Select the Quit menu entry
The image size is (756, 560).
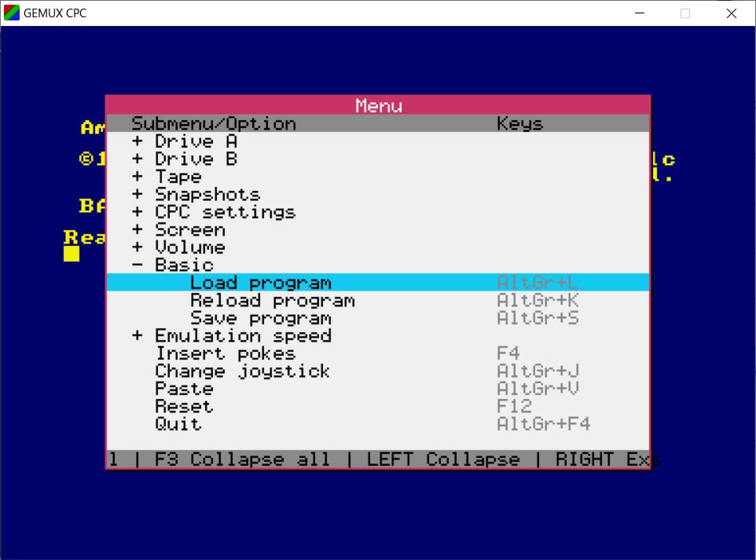(378, 424)
